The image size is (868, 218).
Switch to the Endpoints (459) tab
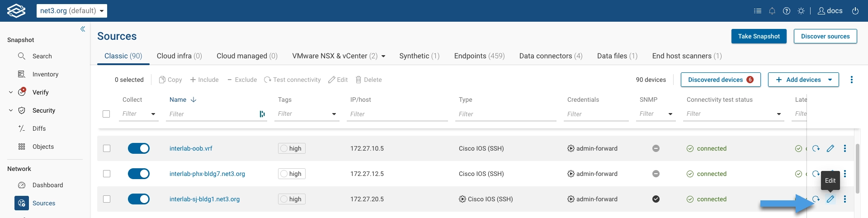coord(479,56)
